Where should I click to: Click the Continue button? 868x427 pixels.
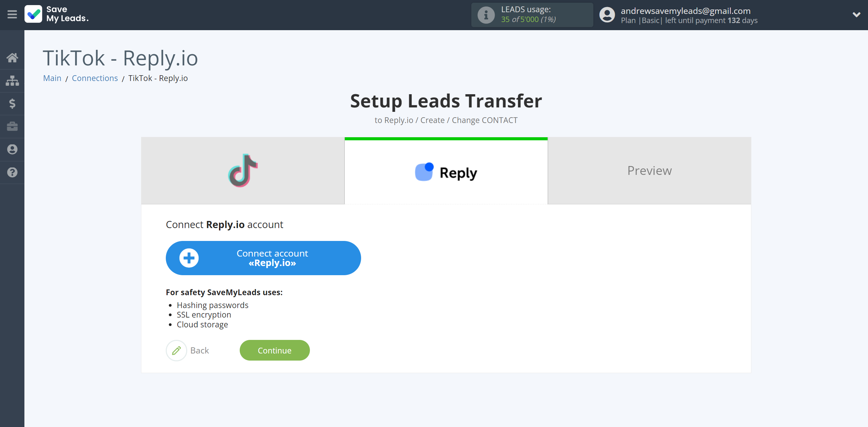275,350
